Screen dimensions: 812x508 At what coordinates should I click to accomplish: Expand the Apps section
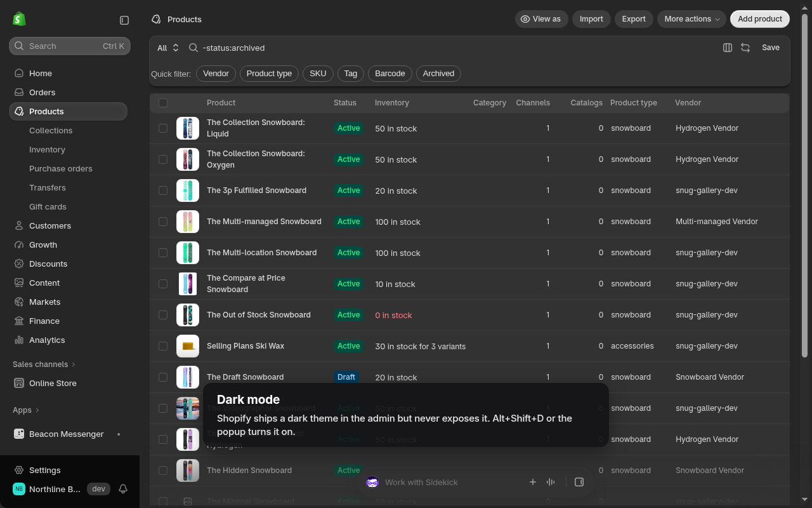point(26,410)
